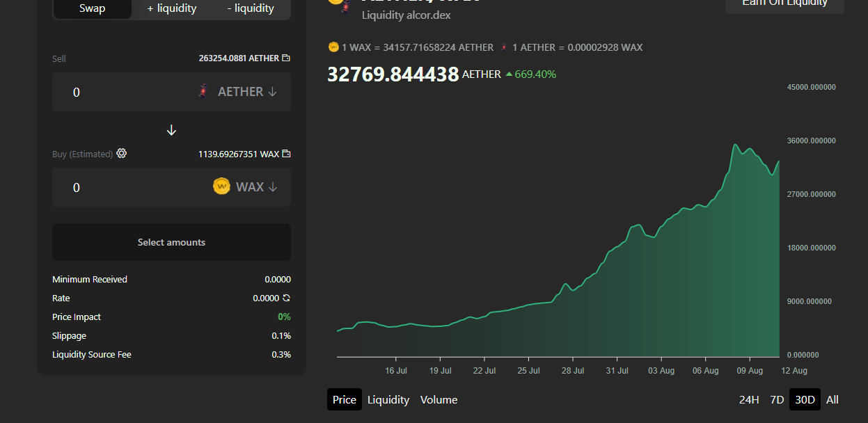
Task: Show the Price chart
Action: pyautogui.click(x=345, y=399)
